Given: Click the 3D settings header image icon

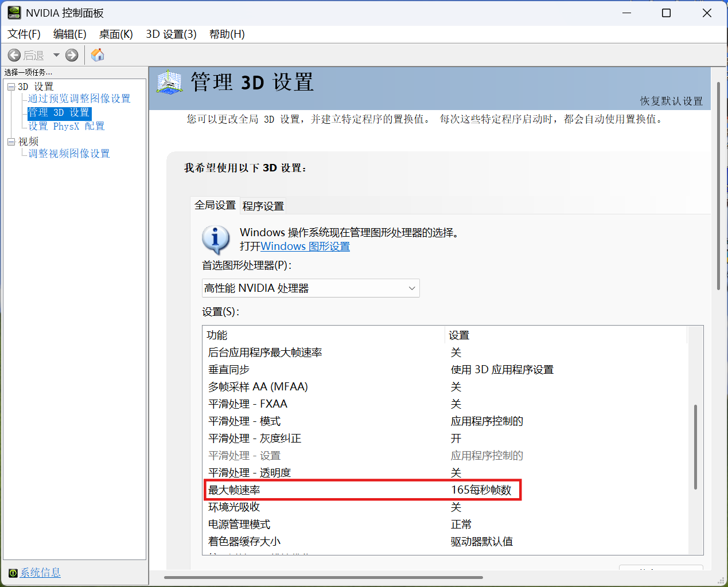Looking at the screenshot, I should 169,83.
